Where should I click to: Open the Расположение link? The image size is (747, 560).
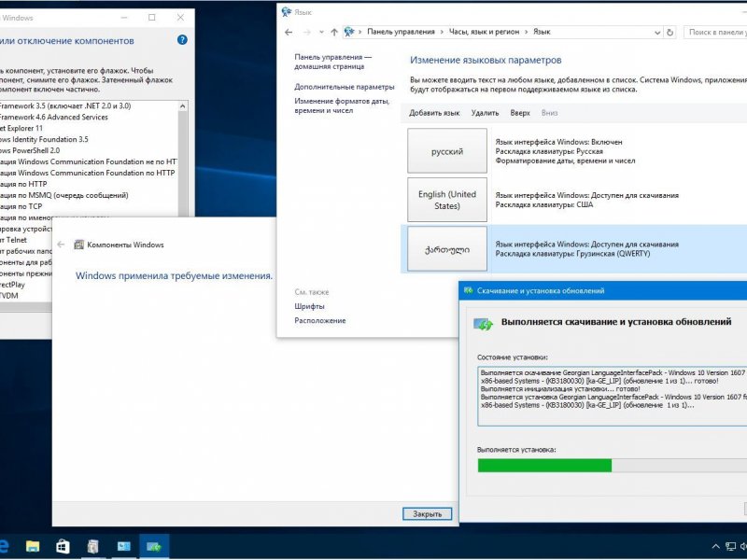319,320
